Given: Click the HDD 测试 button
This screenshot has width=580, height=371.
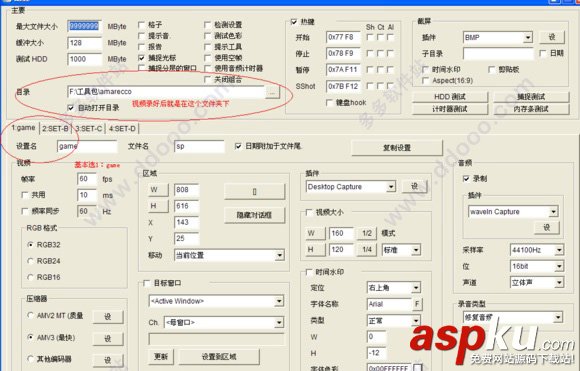Looking at the screenshot, I should (450, 97).
